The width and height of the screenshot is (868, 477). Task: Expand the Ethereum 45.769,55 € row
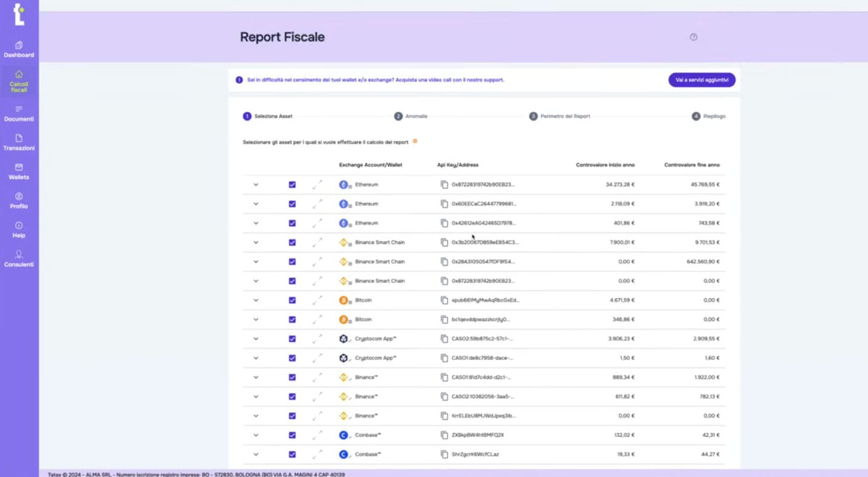pos(256,184)
